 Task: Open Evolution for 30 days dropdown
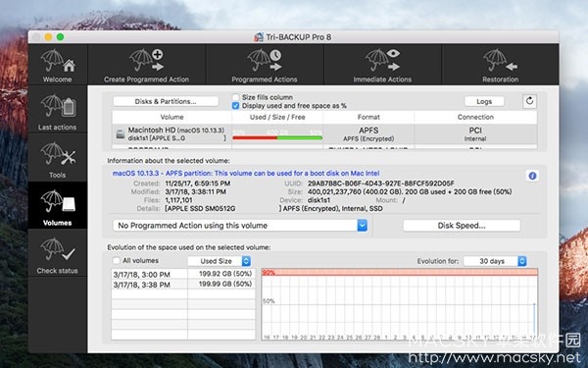495,261
